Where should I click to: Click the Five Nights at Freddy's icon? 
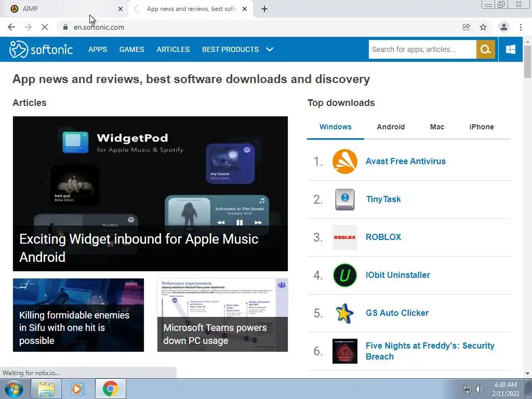(x=345, y=351)
